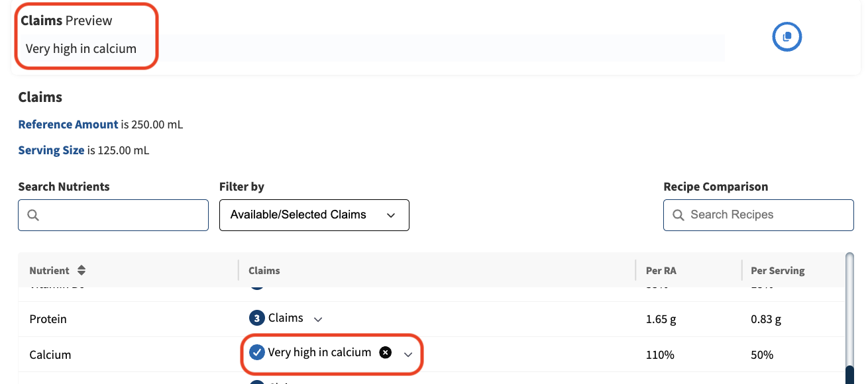Select the Calcium nutrient row label
This screenshot has height=384, width=868.
(50, 355)
